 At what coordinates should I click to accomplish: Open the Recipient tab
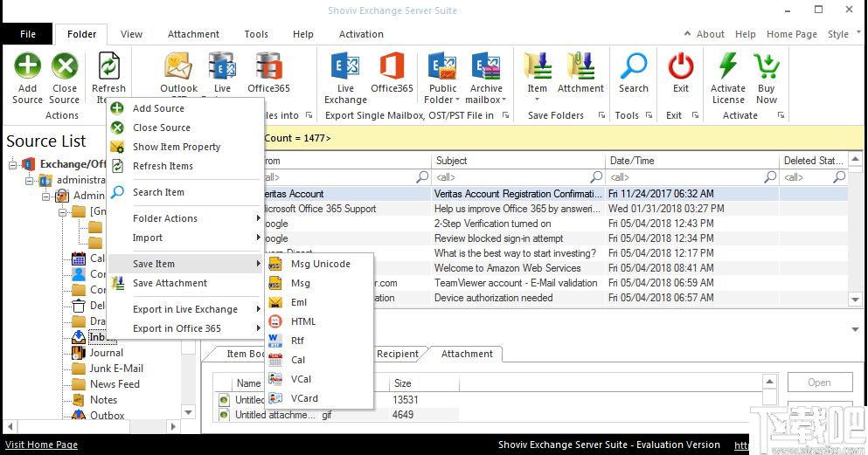(398, 354)
